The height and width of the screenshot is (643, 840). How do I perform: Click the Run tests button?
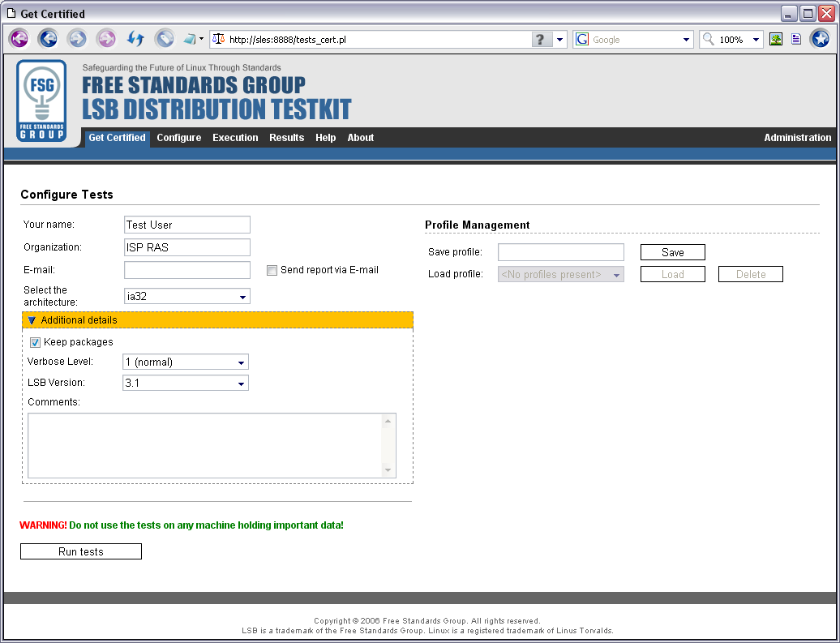point(81,551)
